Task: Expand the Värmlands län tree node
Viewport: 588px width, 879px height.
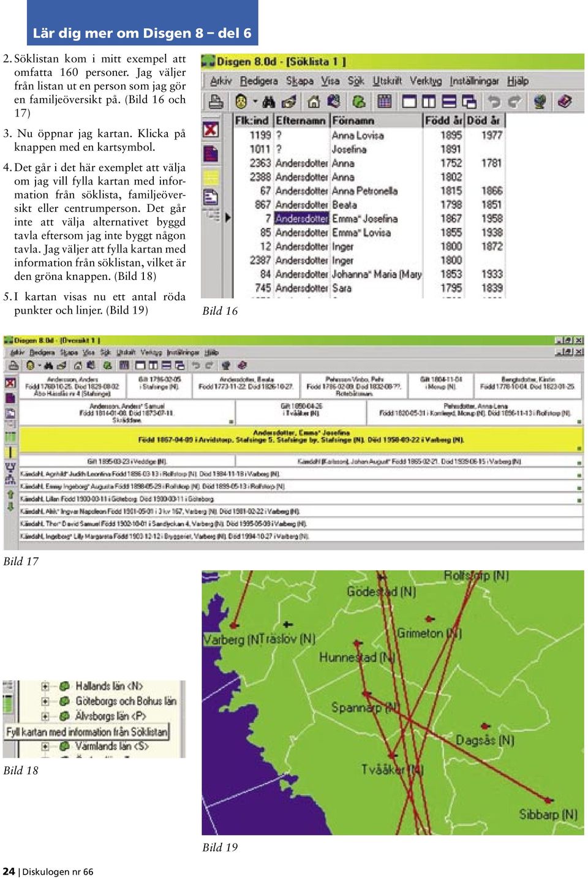Action: pos(45,746)
